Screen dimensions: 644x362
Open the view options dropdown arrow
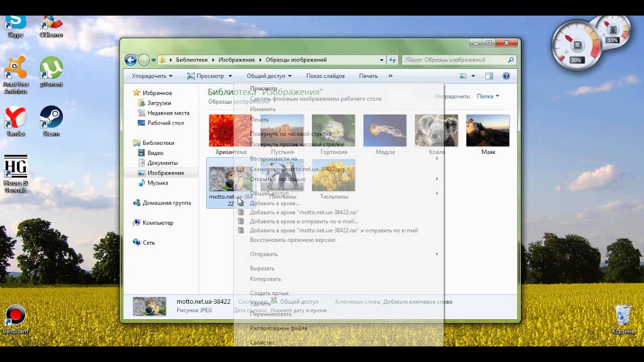coord(473,76)
